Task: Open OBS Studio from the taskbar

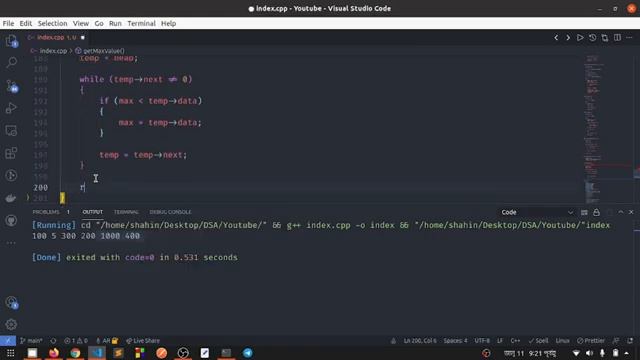Action: [183, 353]
